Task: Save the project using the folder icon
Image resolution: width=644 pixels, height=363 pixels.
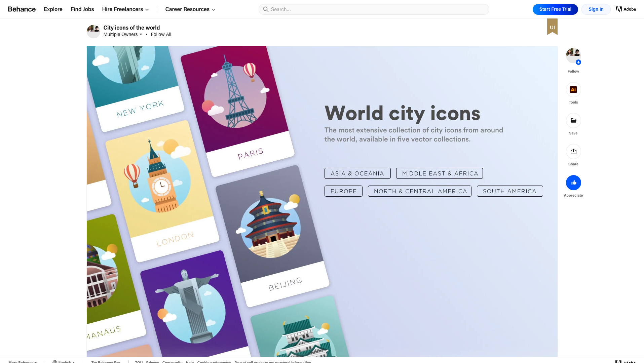Action: [x=573, y=120]
